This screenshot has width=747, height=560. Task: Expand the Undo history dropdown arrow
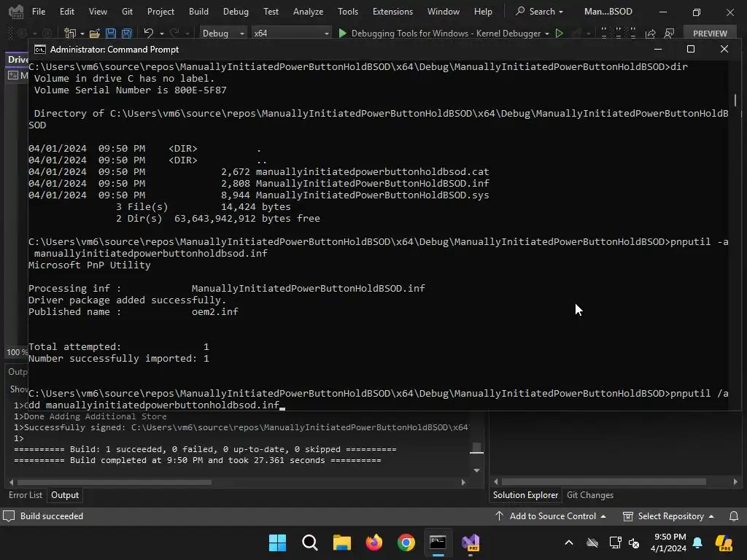tap(162, 34)
